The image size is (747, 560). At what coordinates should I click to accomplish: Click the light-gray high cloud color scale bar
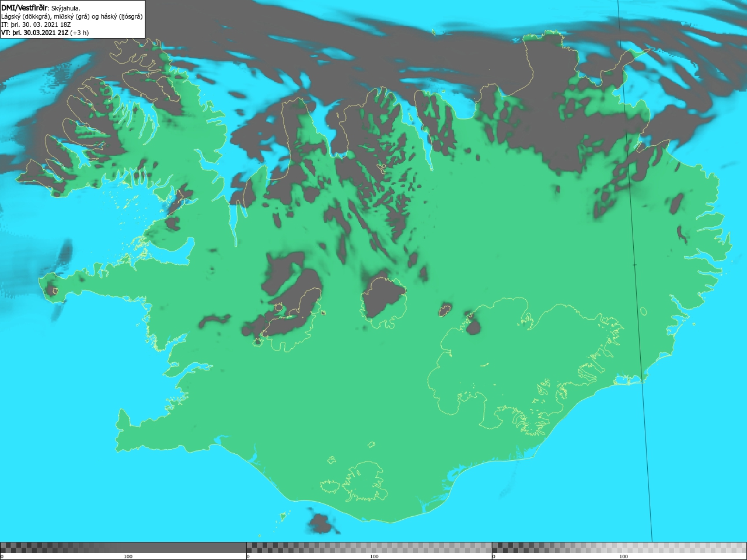[619, 548]
